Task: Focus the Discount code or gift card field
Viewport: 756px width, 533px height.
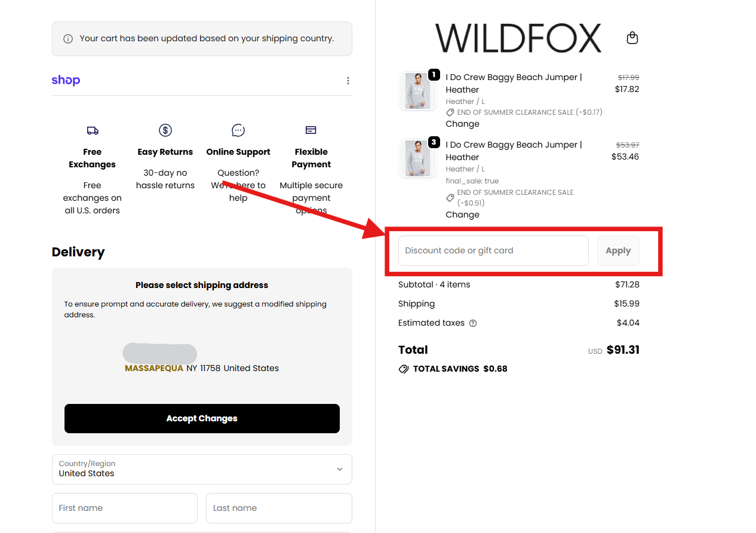Action: coord(493,251)
